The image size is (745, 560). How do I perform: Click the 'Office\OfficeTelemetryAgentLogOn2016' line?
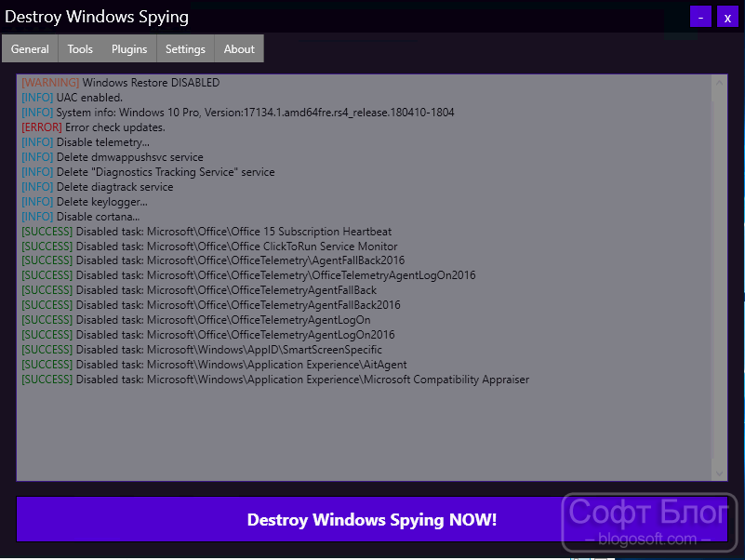point(208,334)
